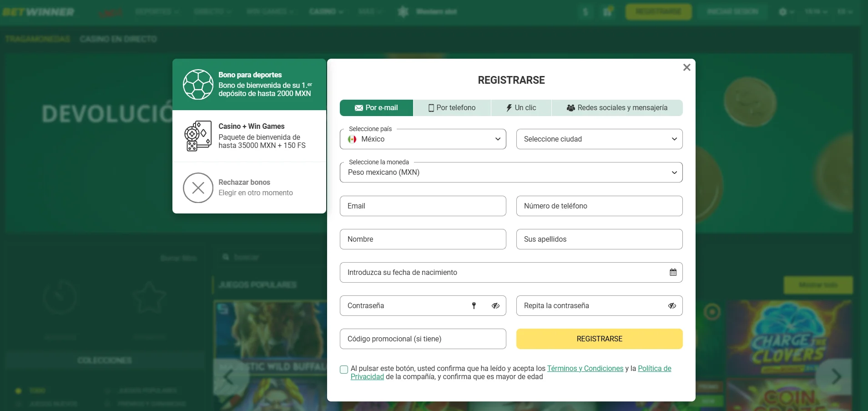Open the Tragamonedas tab

click(x=38, y=39)
